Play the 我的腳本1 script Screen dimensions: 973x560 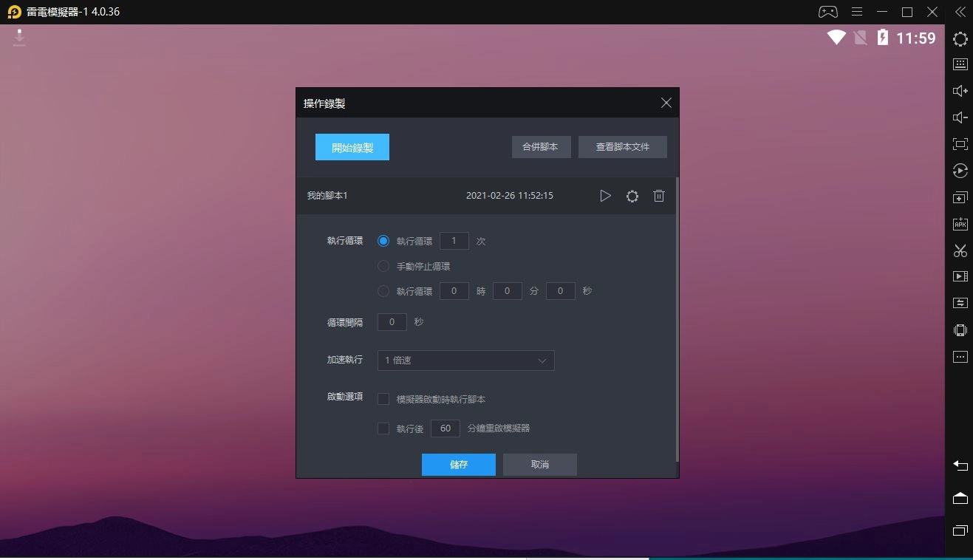pos(605,196)
